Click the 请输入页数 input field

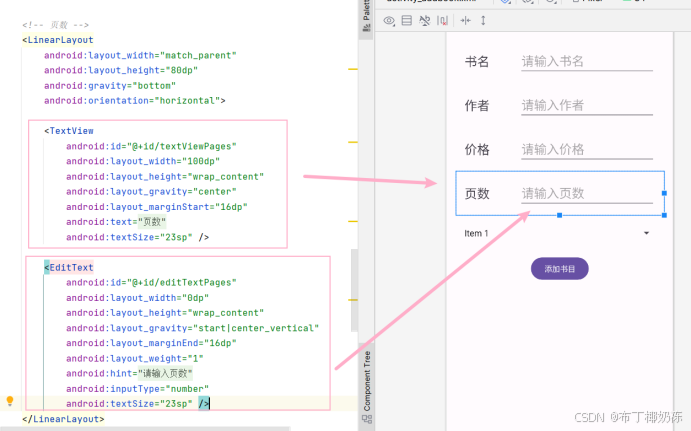[x=587, y=194]
